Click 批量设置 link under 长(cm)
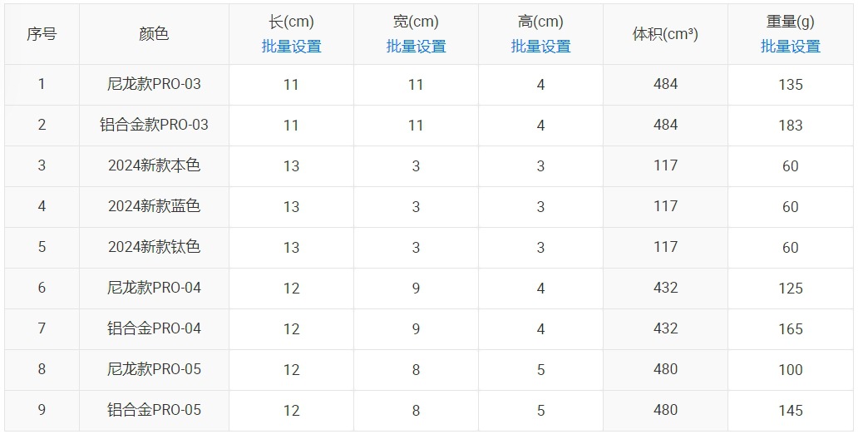Screen dimensions: 868x444 tap(291, 47)
